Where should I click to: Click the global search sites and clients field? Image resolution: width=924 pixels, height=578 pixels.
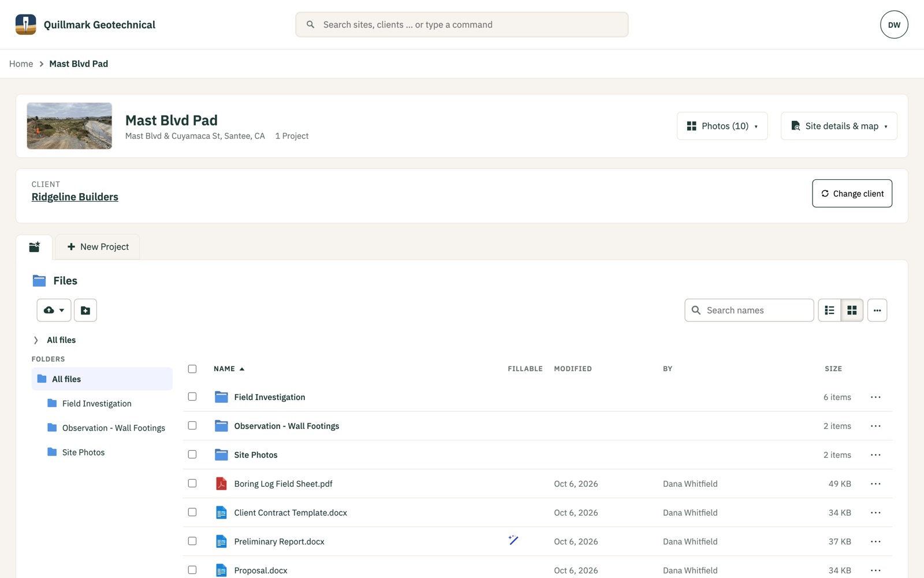[x=462, y=25]
